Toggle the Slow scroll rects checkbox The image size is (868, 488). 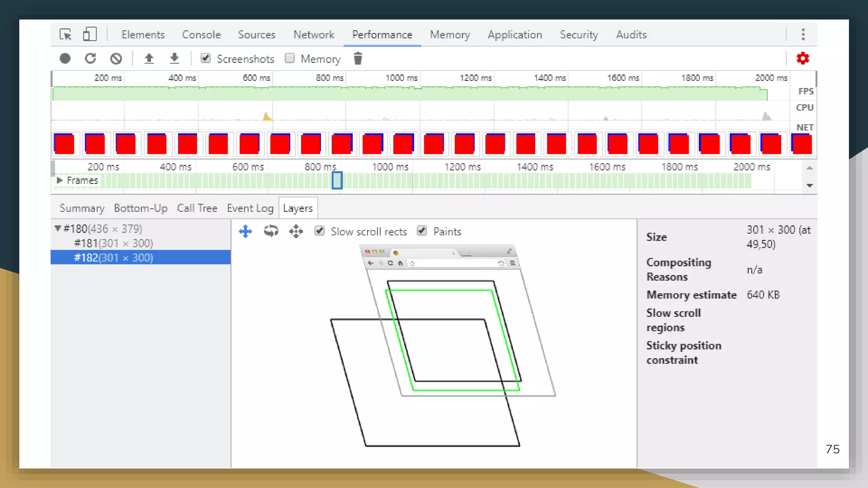point(320,231)
